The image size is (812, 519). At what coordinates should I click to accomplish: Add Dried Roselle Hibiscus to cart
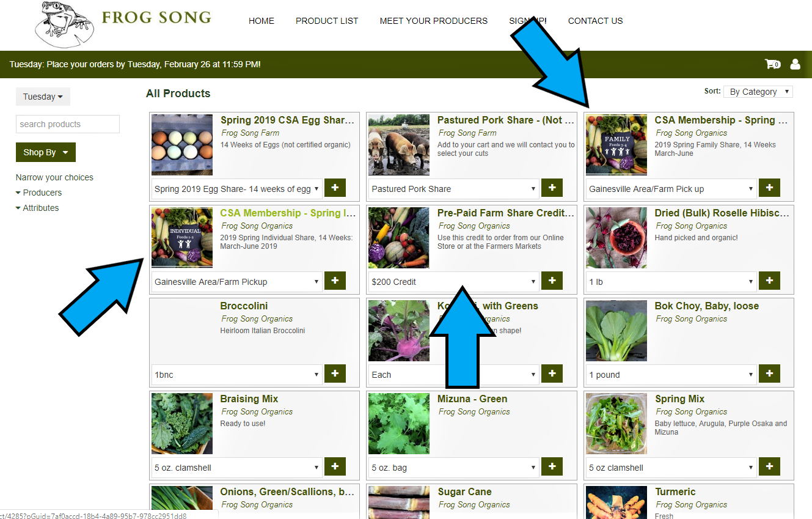(769, 281)
